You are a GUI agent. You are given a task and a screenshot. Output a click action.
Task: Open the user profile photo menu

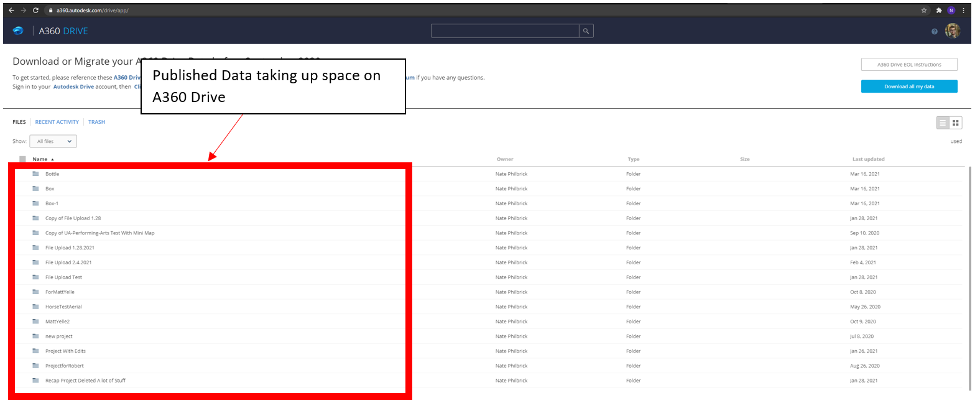point(953,30)
